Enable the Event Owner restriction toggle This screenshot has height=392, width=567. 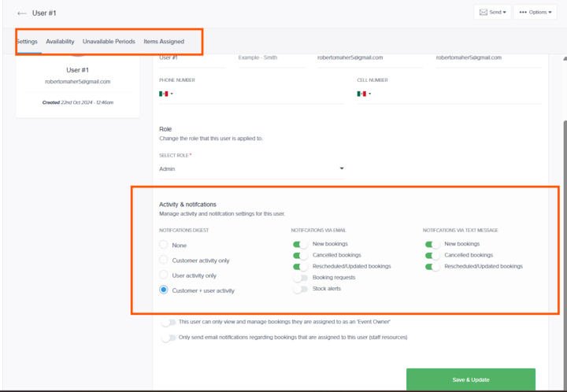pyautogui.click(x=168, y=322)
